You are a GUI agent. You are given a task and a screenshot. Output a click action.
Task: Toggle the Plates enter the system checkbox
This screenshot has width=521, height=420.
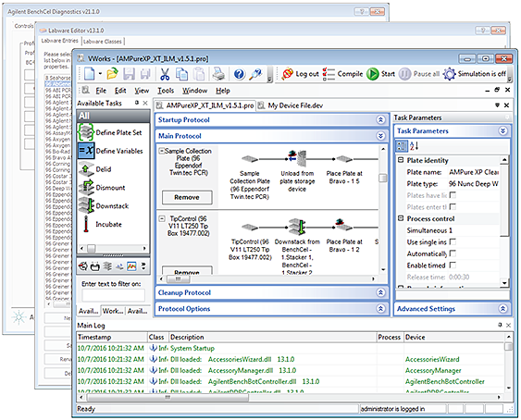point(453,207)
